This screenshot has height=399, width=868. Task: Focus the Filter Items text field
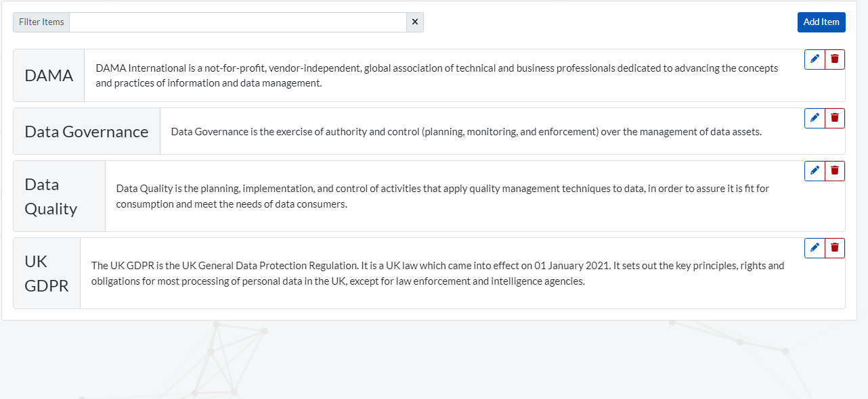pyautogui.click(x=238, y=22)
